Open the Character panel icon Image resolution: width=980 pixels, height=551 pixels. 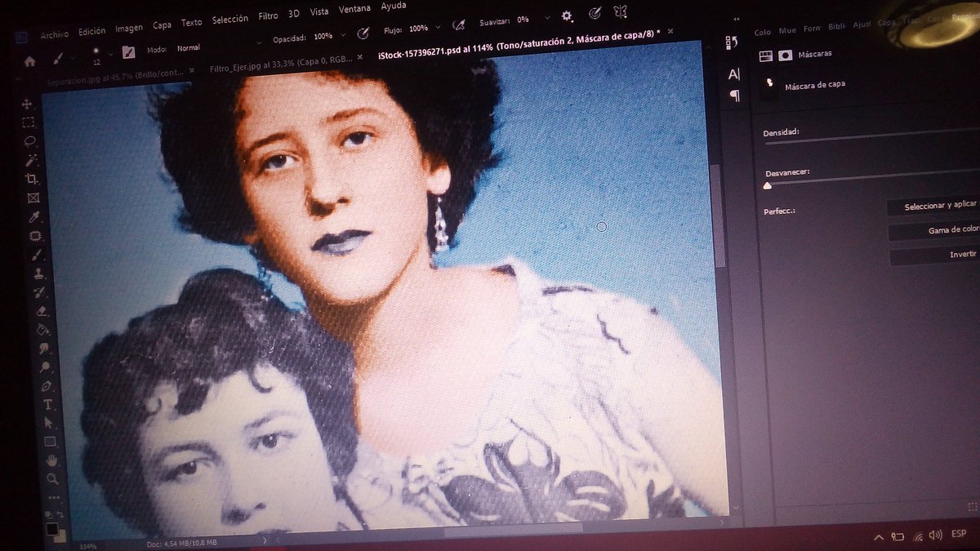click(x=733, y=74)
